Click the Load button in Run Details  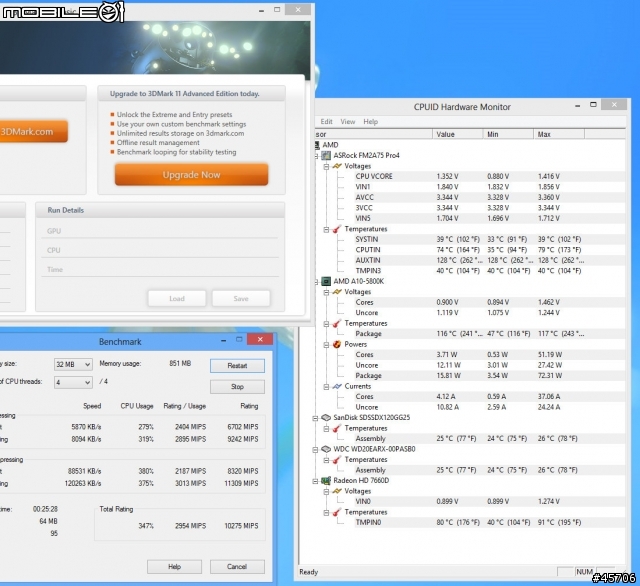coord(177,299)
